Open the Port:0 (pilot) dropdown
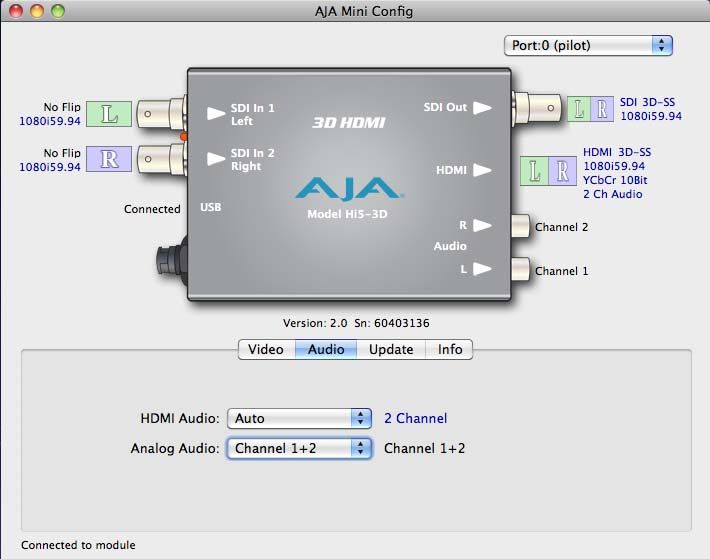Viewport: 710px width, 559px height. [x=588, y=45]
